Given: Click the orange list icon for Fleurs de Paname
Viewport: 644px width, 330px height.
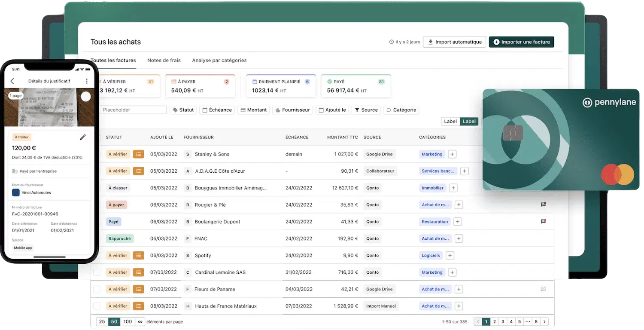Looking at the screenshot, I should point(138,289).
